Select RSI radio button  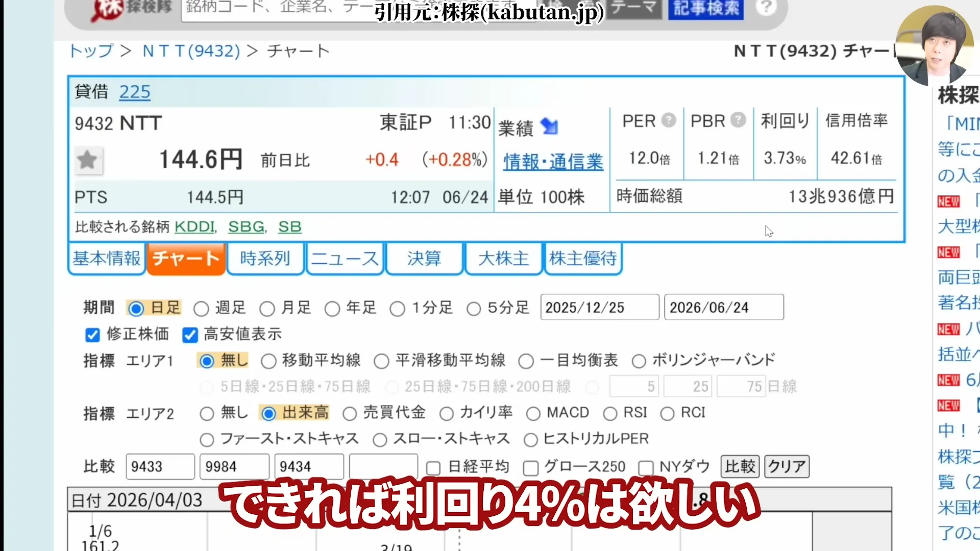pyautogui.click(x=610, y=414)
